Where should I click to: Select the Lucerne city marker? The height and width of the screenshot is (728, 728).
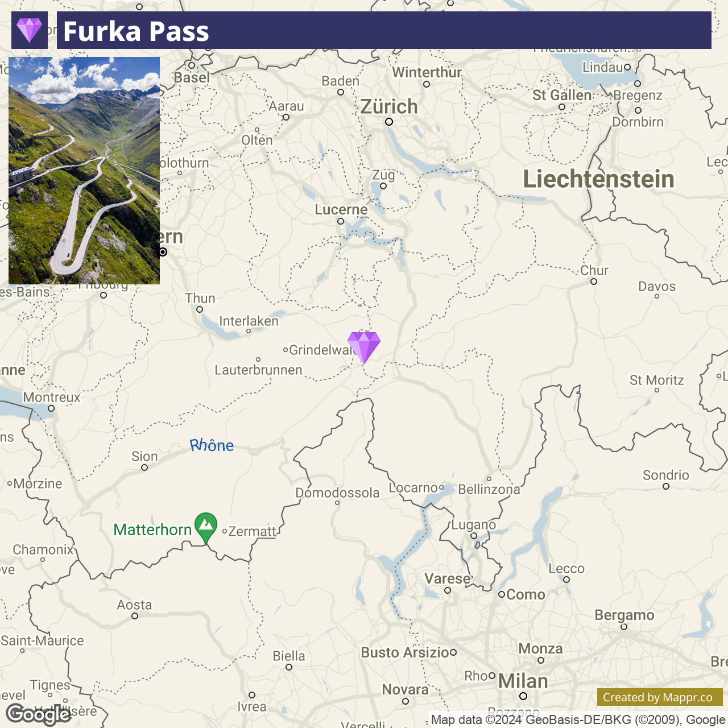(x=341, y=221)
